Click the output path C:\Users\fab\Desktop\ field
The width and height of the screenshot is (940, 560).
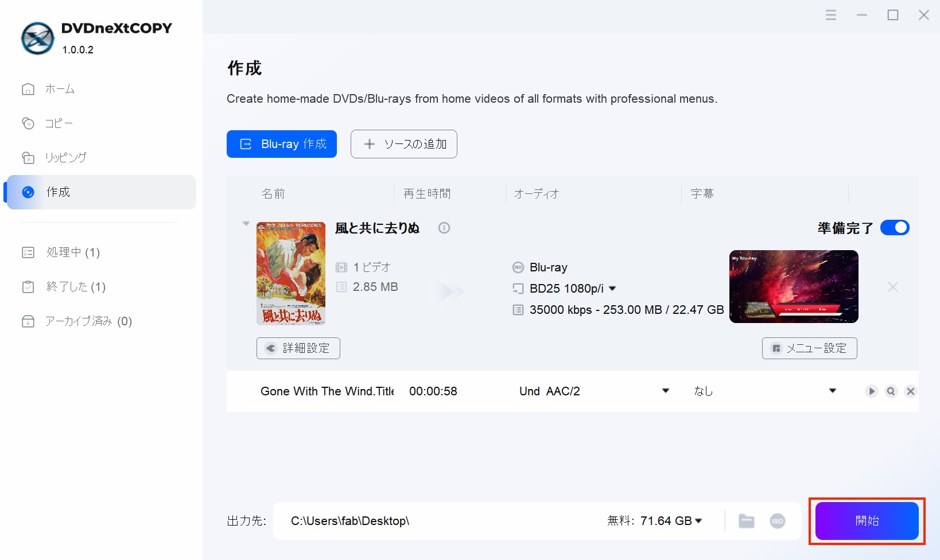click(x=350, y=521)
